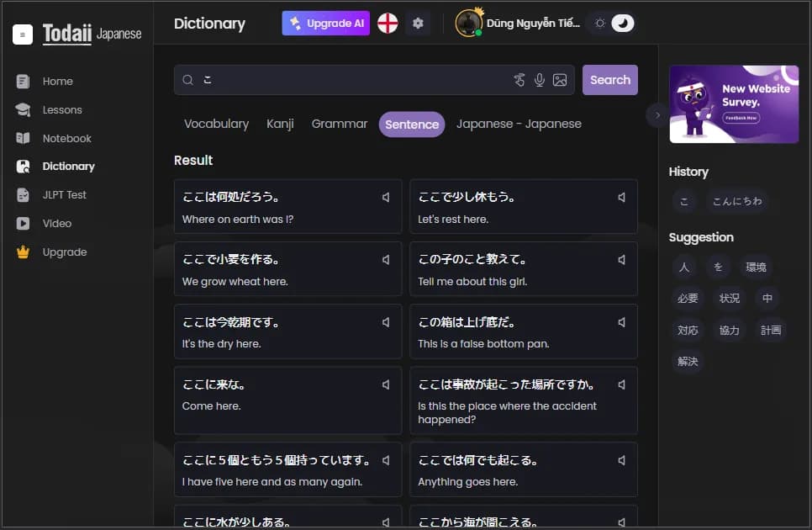Expand the collapsed panel using the chevron arrow
Image resolution: width=812 pixels, height=530 pixels.
[x=656, y=115]
